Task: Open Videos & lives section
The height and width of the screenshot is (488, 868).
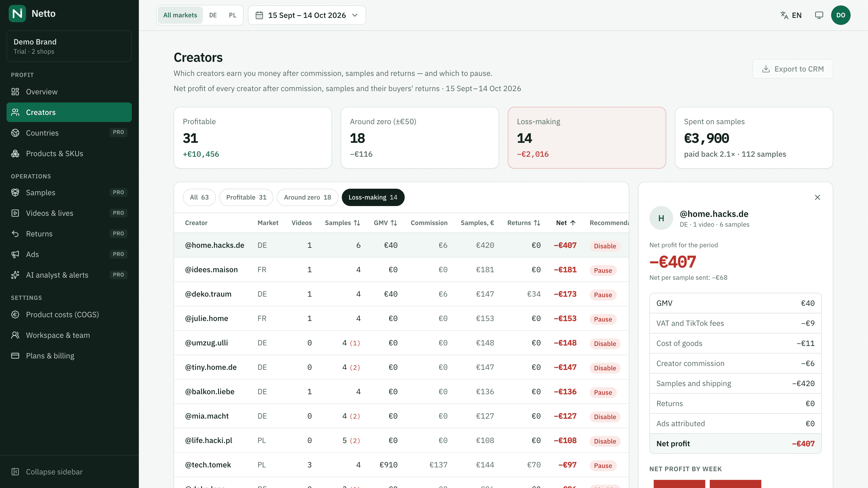Action: pyautogui.click(x=69, y=213)
